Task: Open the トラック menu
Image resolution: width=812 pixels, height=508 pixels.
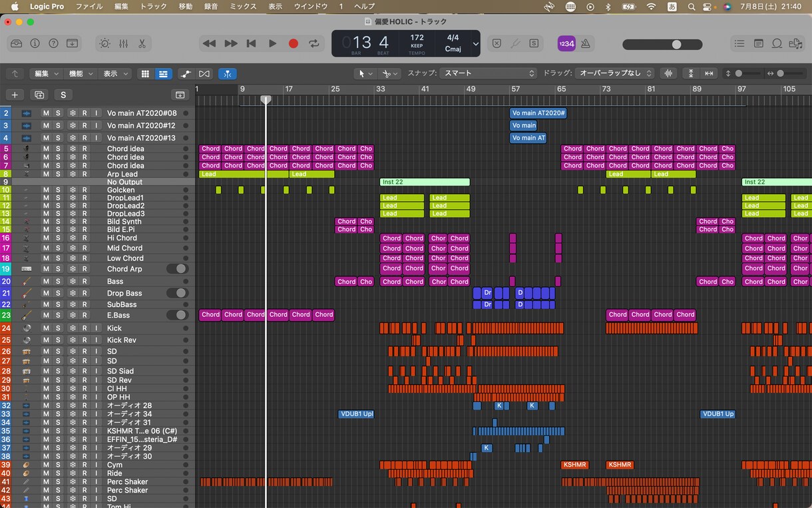Action: (154, 6)
